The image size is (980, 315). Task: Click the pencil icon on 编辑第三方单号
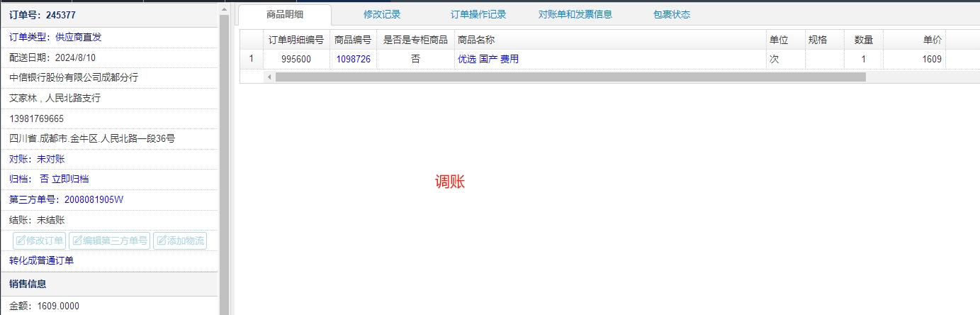(77, 241)
